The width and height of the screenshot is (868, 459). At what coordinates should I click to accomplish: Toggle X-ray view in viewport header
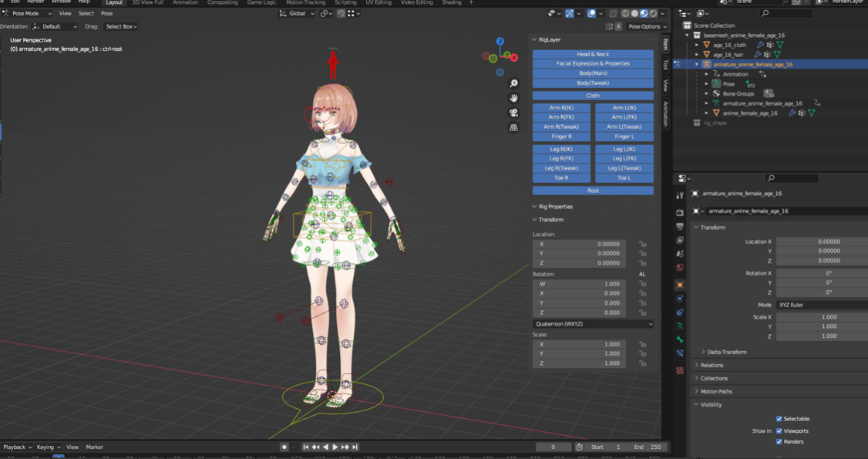click(613, 13)
